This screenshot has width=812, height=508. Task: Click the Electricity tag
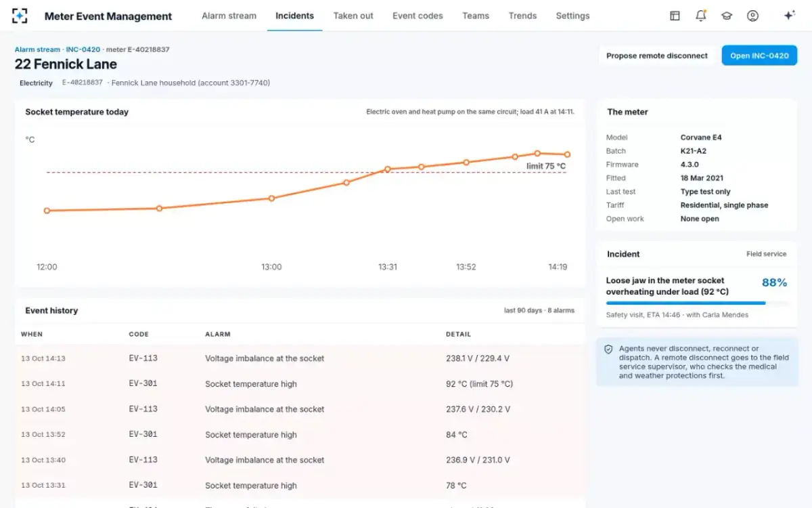pyautogui.click(x=36, y=83)
